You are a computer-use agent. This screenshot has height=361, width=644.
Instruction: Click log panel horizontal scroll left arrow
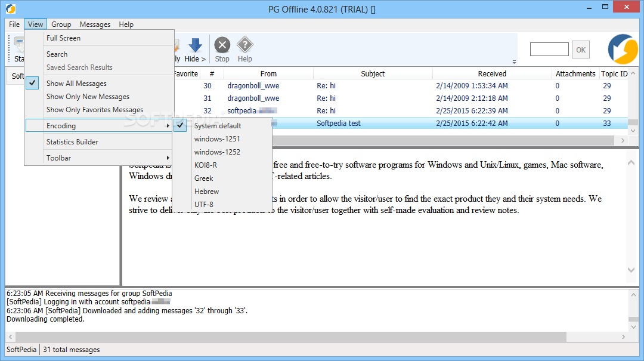[11, 337]
